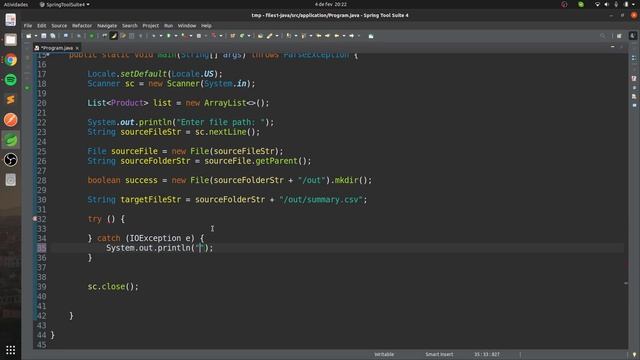Click the green bug icon left of the pencil toggle
Screen dimensions: 640x360
pyautogui.click(x=91, y=36)
